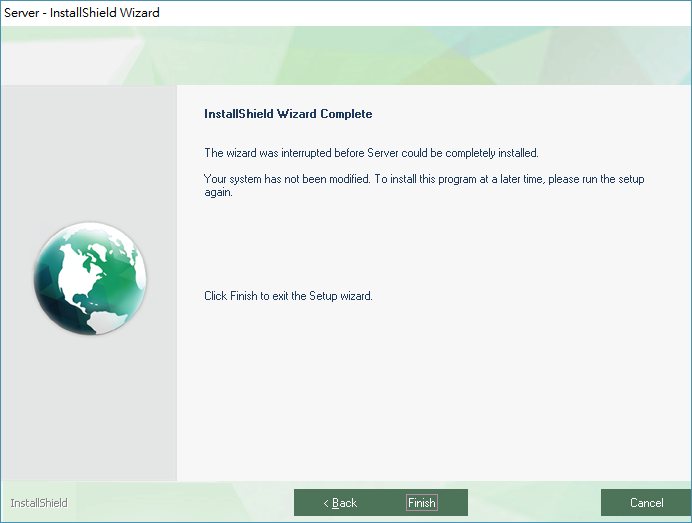Cancel the setup wizard
The width and height of the screenshot is (692, 523).
pos(646,502)
